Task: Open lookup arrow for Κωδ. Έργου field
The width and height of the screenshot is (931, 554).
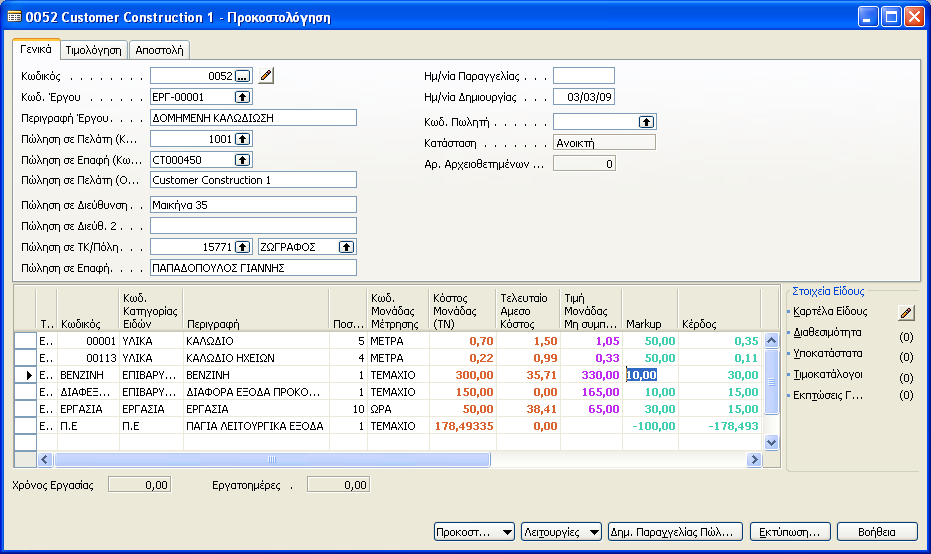Action: click(x=242, y=97)
